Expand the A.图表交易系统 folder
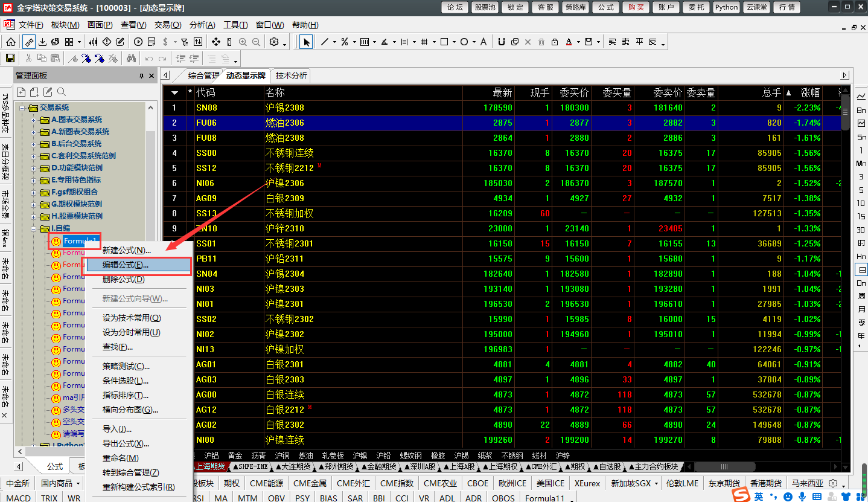Screen dimensions: 868x502 pos(34,120)
